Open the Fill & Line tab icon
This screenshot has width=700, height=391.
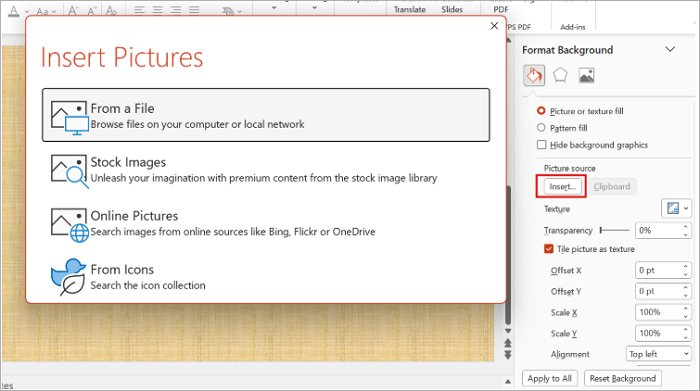534,75
